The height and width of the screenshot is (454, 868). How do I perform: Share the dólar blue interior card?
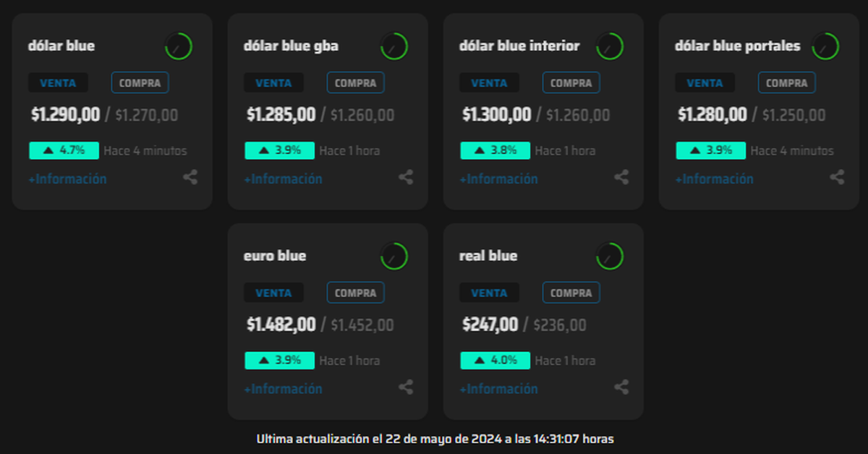coord(621,177)
